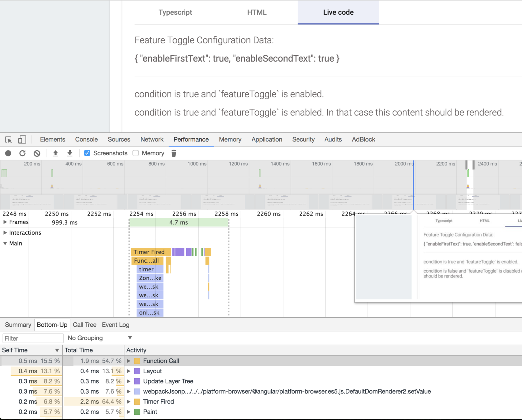Sort by the Self Time column header
The width and height of the screenshot is (522, 420).
pyautogui.click(x=31, y=350)
